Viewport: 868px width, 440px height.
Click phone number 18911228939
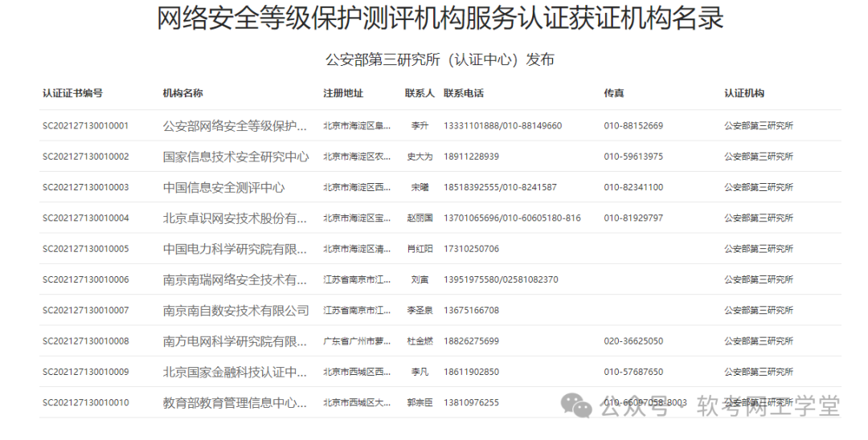pyautogui.click(x=471, y=157)
